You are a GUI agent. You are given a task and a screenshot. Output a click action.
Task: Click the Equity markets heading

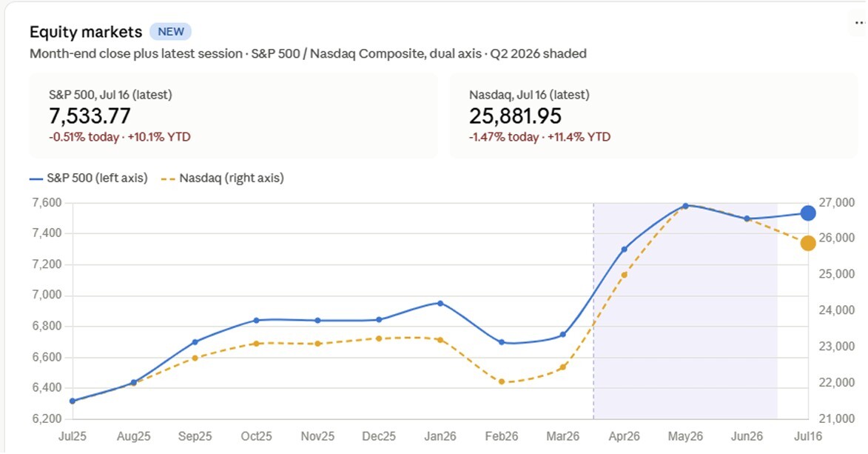(x=86, y=32)
